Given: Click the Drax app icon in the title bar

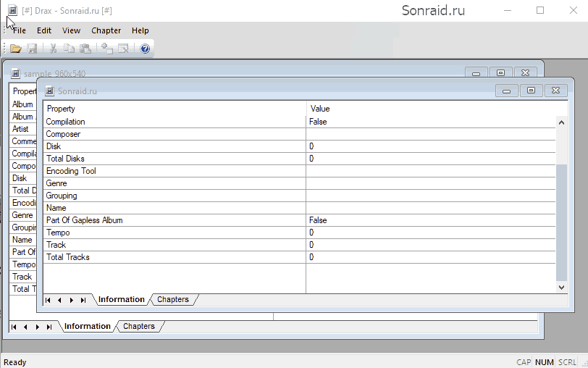Looking at the screenshot, I should [x=12, y=10].
